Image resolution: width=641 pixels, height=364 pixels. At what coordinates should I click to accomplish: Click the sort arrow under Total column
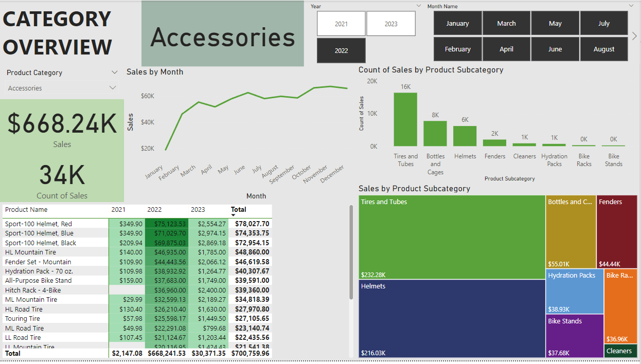pos(234,215)
